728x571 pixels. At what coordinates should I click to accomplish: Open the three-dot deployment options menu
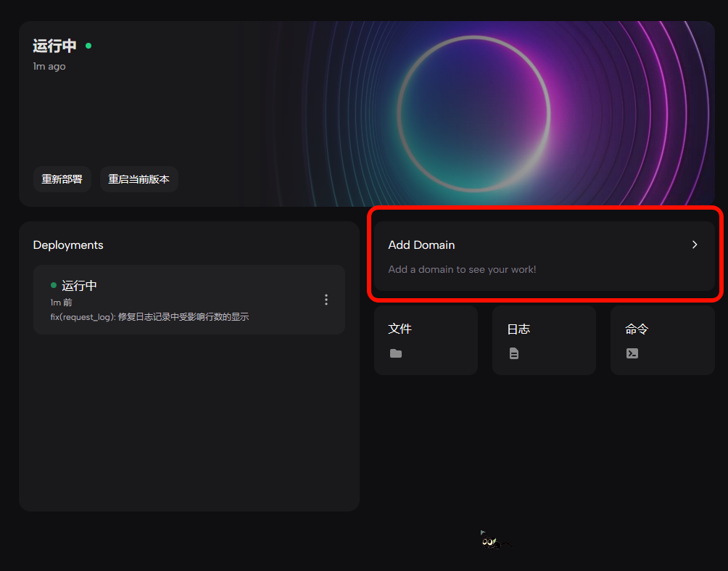coord(326,300)
